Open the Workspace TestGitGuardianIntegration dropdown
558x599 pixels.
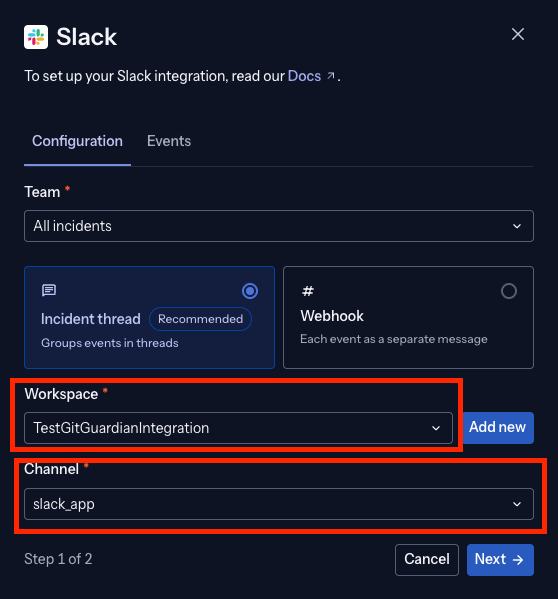(x=238, y=428)
